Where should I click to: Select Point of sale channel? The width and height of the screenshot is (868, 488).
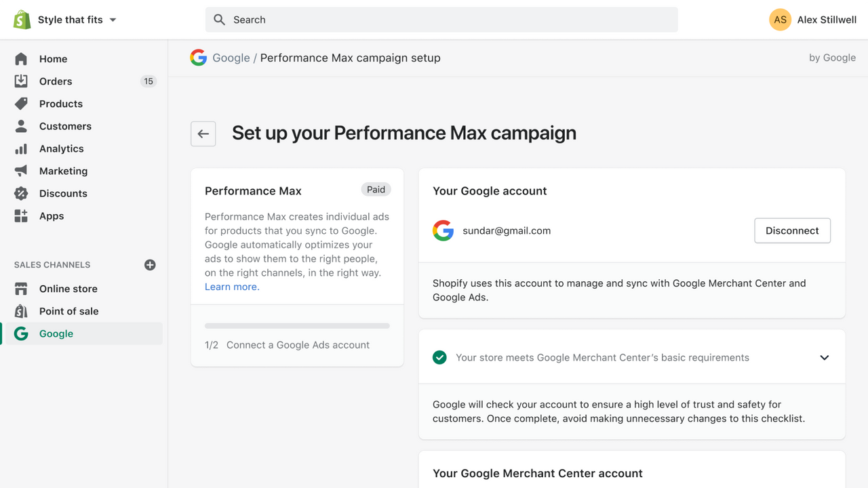point(68,311)
